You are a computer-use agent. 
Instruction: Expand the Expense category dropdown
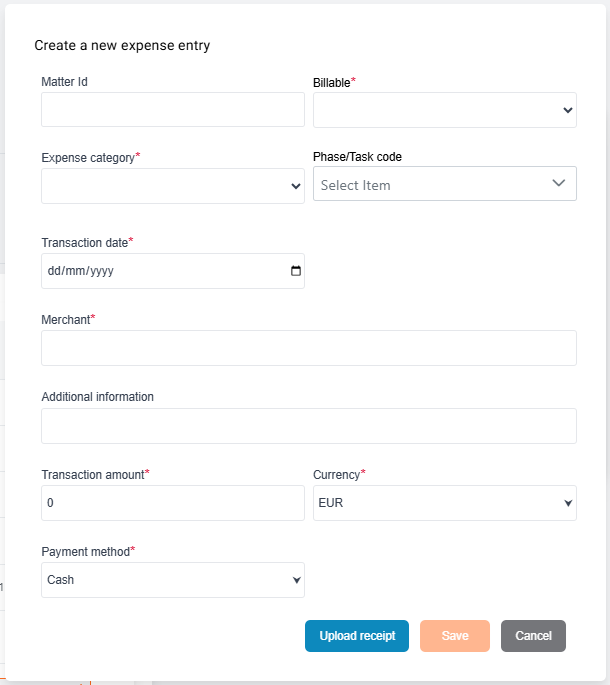[x=173, y=186]
